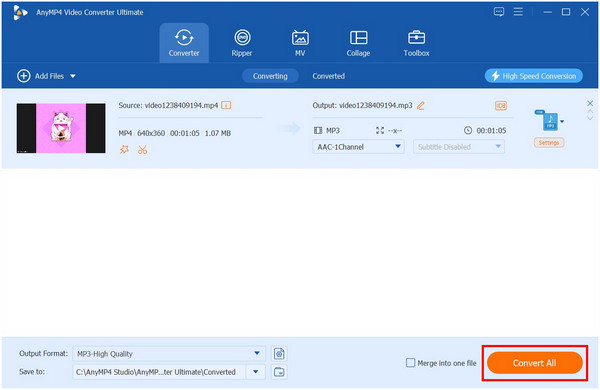Select the video thumbnail preview
Screen dimensions: 600x390
[x=61, y=128]
